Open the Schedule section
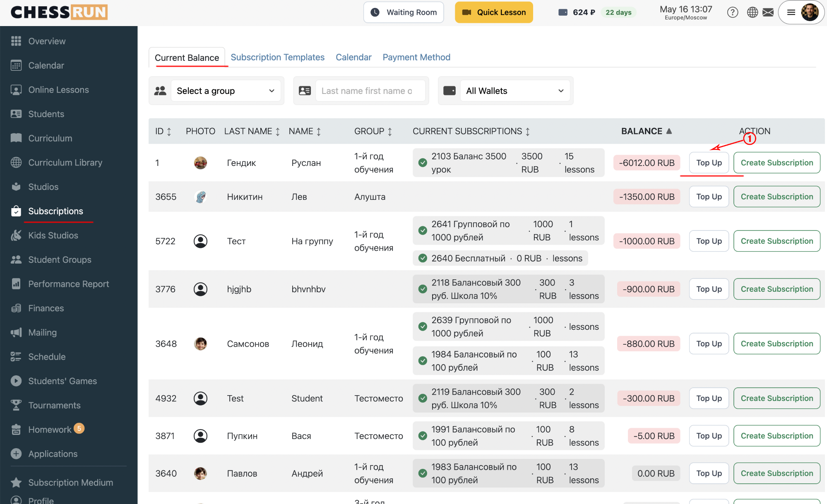The height and width of the screenshot is (504, 827). (47, 357)
